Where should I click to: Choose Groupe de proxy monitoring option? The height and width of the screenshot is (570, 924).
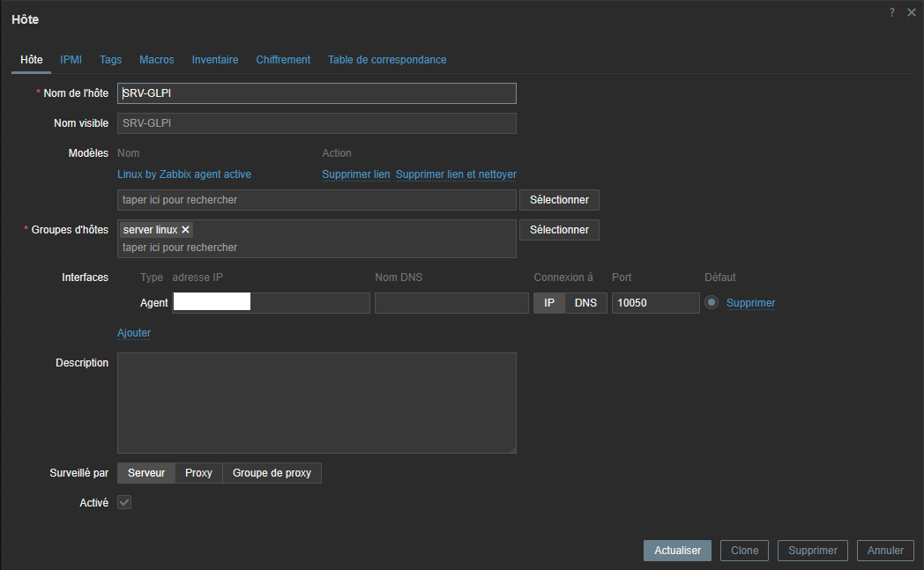click(x=272, y=473)
